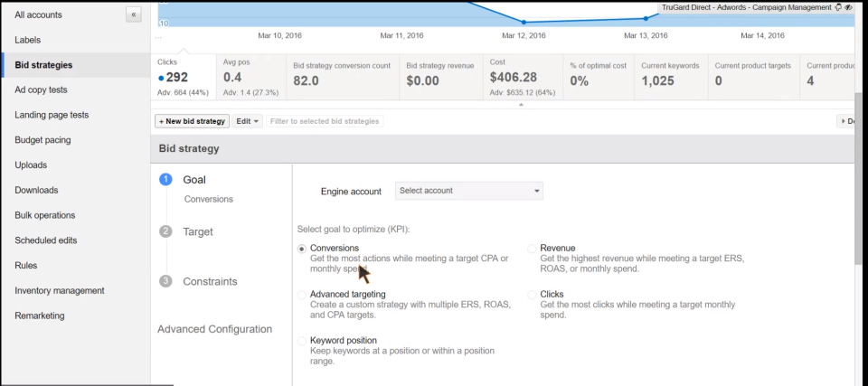
Task: Click the step 1 Goal circle
Action: point(165,179)
